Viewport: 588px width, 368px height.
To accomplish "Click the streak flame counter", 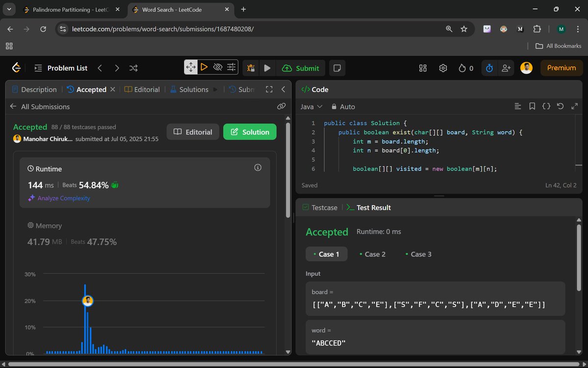I will tap(466, 68).
